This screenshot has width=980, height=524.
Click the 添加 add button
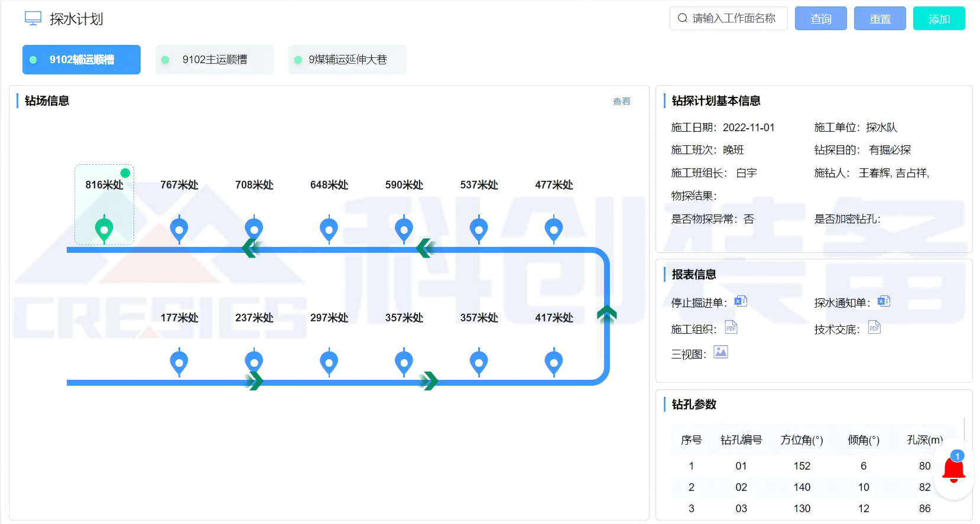coord(939,19)
